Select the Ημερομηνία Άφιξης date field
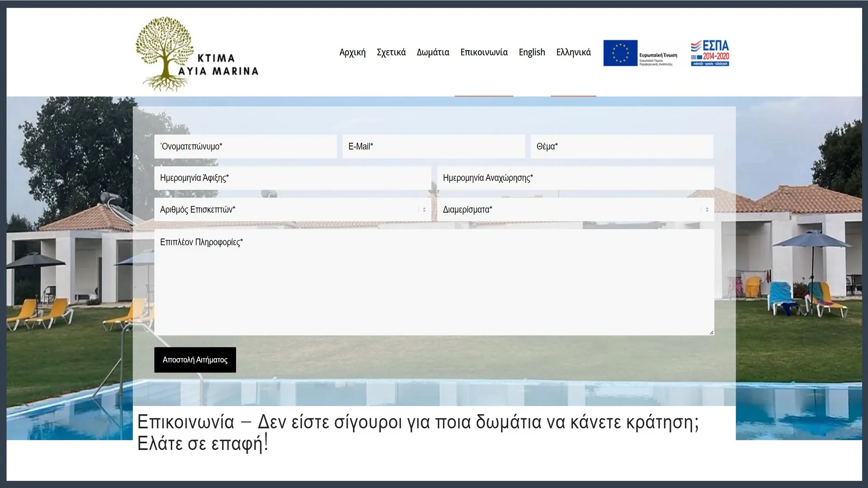The image size is (868, 488). (292, 178)
